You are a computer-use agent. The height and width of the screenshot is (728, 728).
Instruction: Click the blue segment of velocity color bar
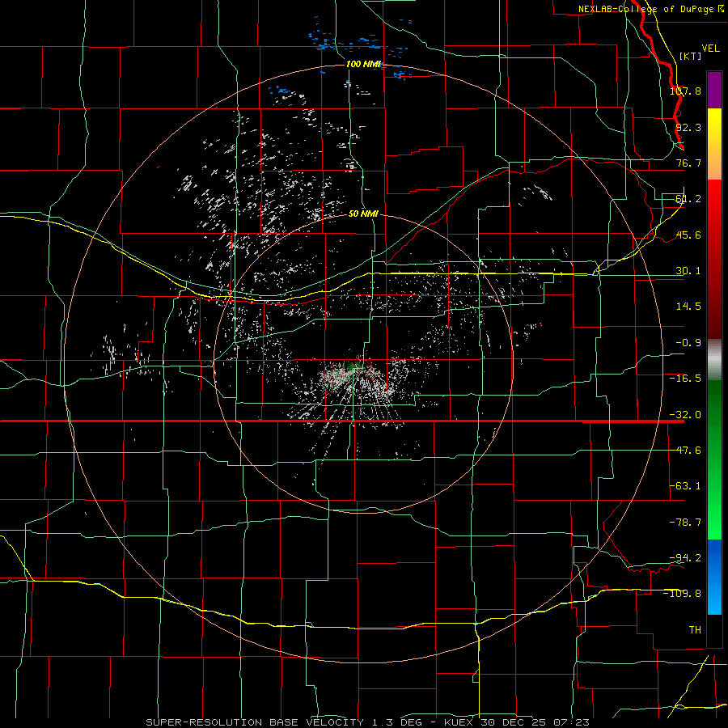714,577
